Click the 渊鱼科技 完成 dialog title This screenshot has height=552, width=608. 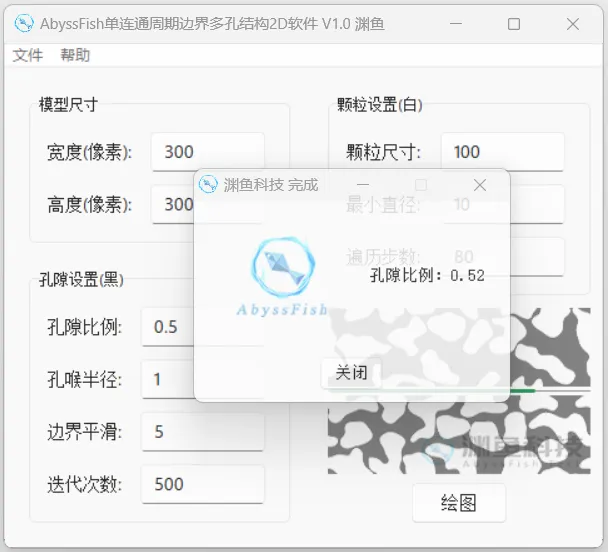(271, 185)
